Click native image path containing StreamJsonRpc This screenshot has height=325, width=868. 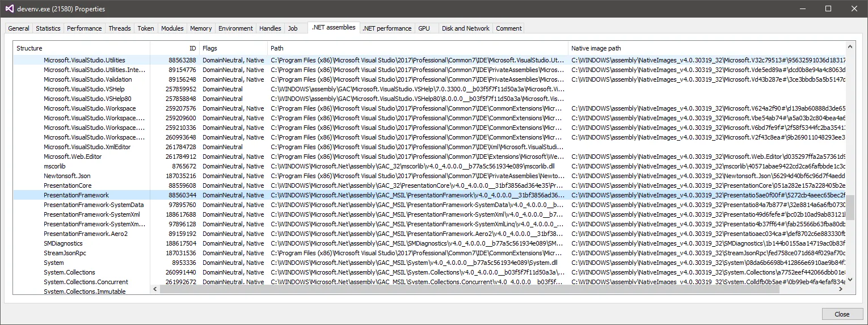point(708,253)
